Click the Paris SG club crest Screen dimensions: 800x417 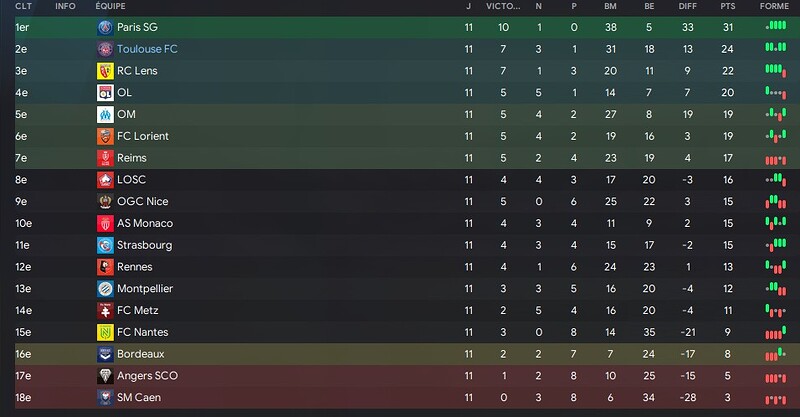click(x=105, y=28)
